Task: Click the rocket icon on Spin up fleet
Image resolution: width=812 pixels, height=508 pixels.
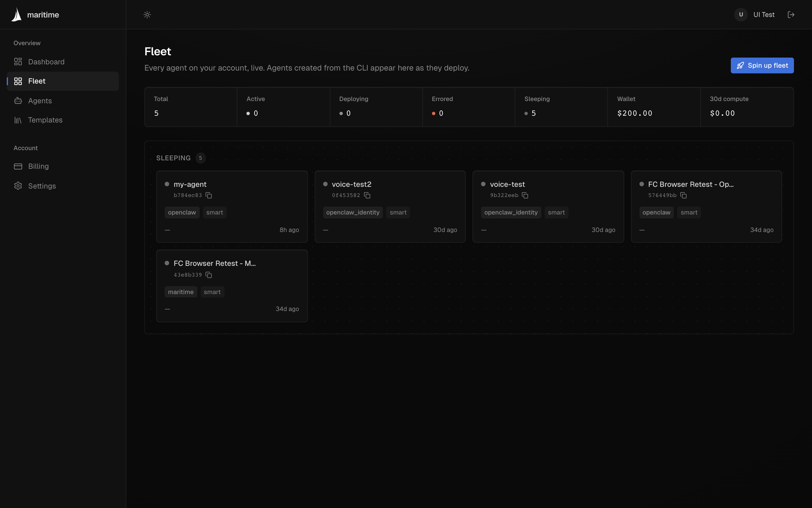Action: (x=740, y=65)
